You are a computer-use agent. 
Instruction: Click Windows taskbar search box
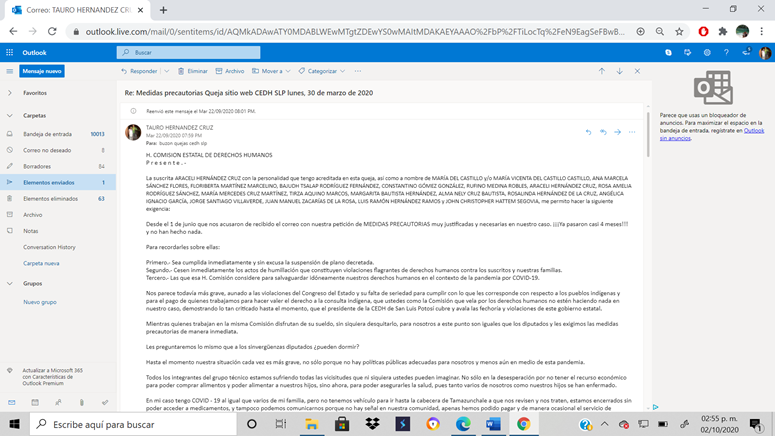[x=133, y=424]
